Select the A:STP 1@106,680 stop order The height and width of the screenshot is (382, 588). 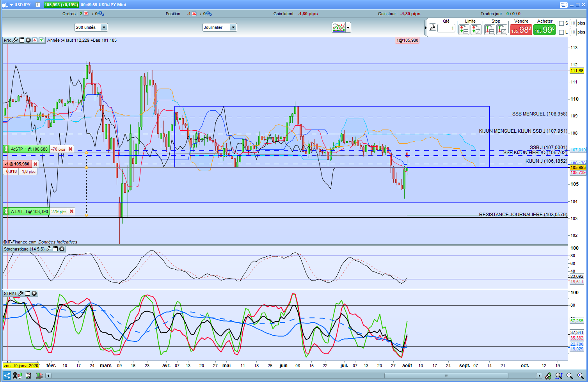[29, 149]
